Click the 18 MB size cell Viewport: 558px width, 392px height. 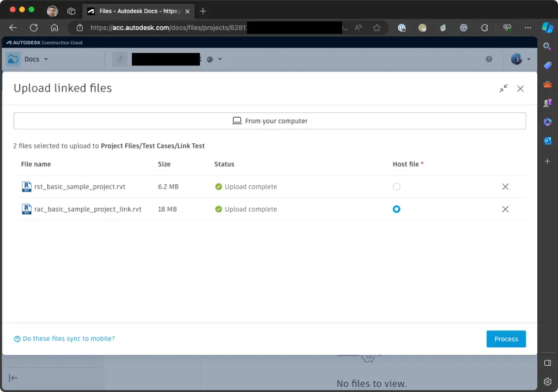click(167, 209)
